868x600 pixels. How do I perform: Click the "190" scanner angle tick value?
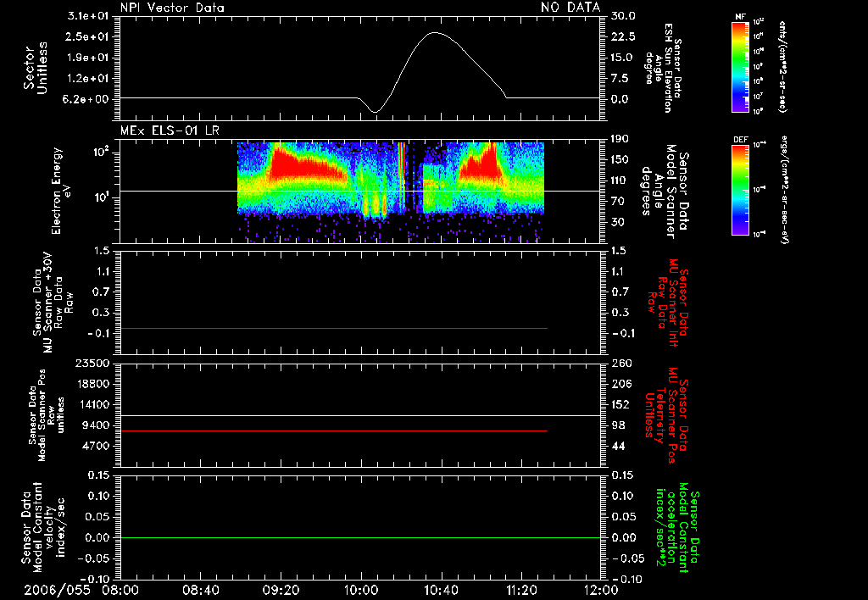pyautogui.click(x=620, y=139)
